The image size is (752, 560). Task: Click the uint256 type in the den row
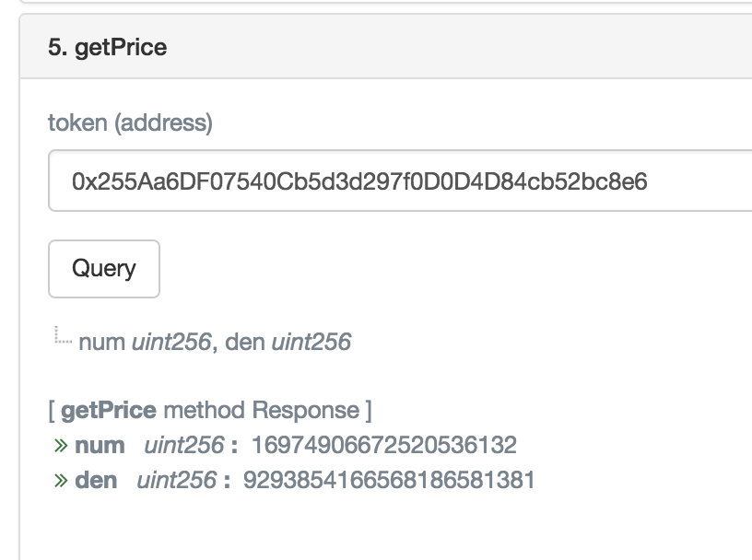click(176, 481)
